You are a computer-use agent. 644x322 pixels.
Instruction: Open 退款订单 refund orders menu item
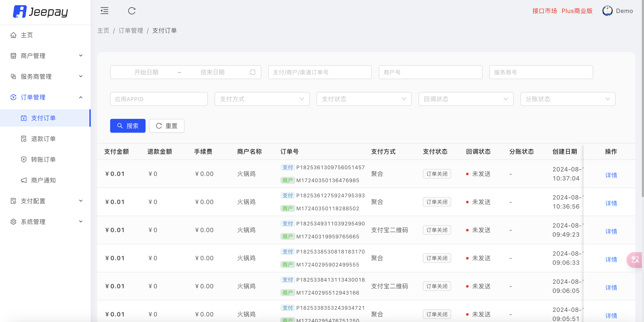point(43,139)
